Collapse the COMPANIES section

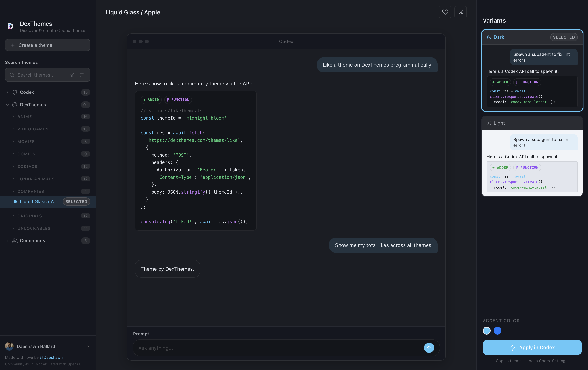click(x=30, y=191)
